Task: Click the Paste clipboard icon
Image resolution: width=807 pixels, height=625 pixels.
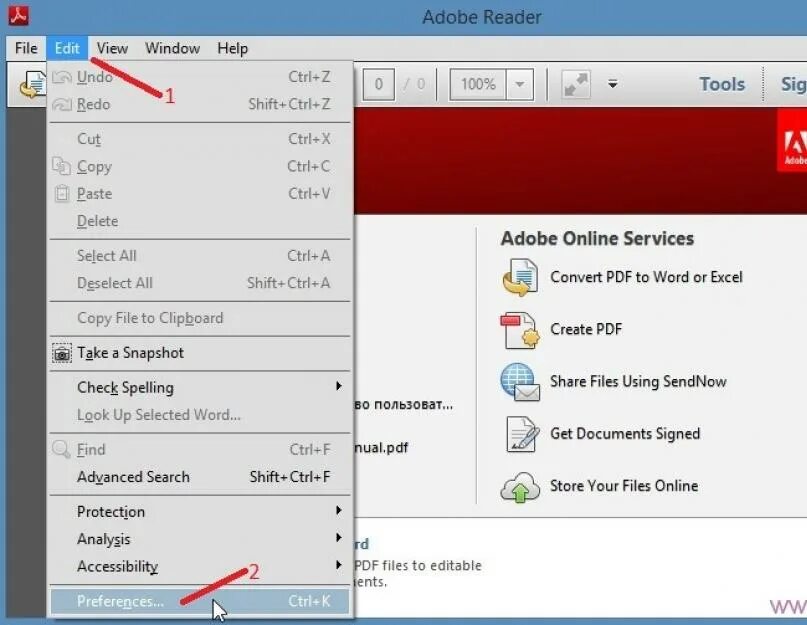Action: pyautogui.click(x=62, y=194)
